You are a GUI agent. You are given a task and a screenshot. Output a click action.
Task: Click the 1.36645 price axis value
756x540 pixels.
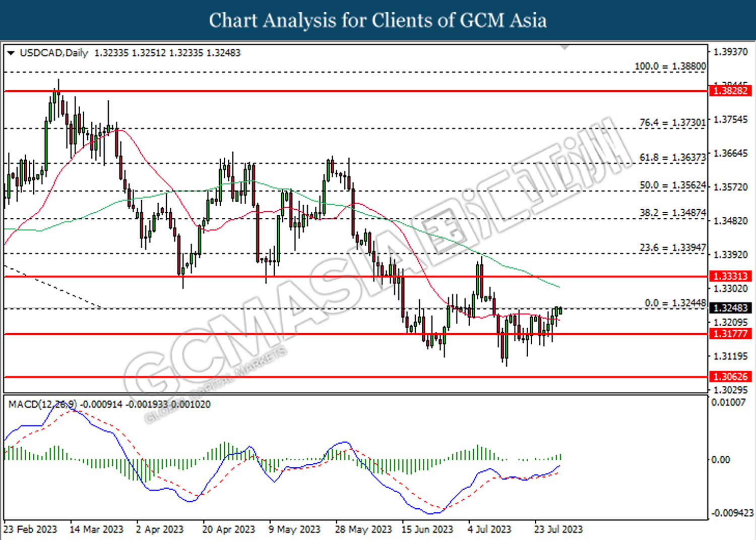731,153
